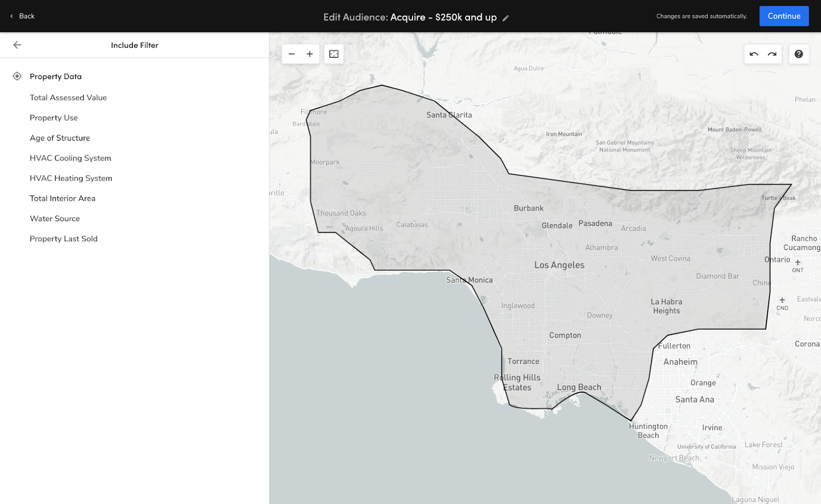Click Inglewood label on map
The image size is (821, 504).
coord(518,306)
